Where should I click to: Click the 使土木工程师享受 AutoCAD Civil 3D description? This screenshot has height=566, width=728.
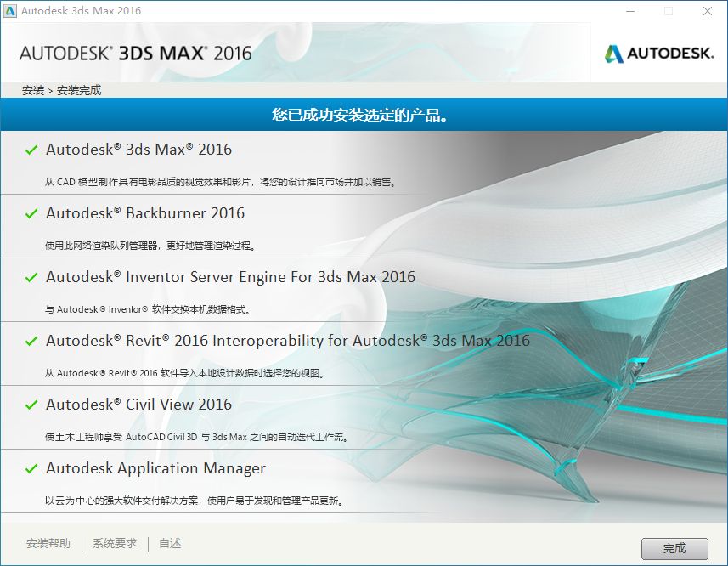pos(196,437)
